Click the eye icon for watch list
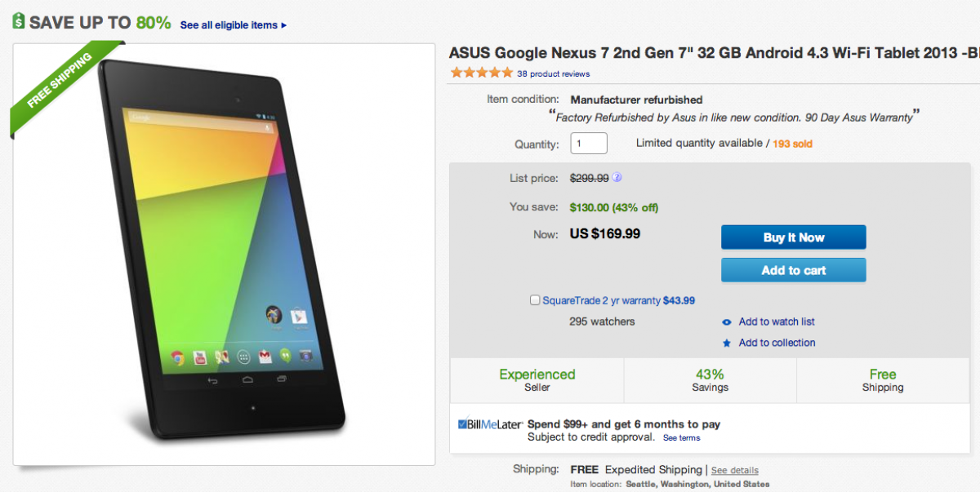This screenshot has height=492, width=980. pyautogui.click(x=727, y=322)
